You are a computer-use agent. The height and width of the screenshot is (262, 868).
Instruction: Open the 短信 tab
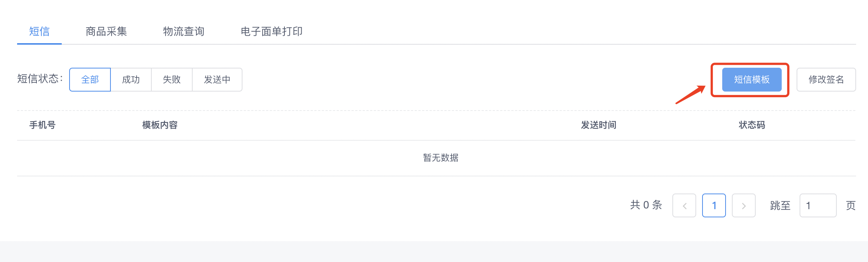pos(39,31)
